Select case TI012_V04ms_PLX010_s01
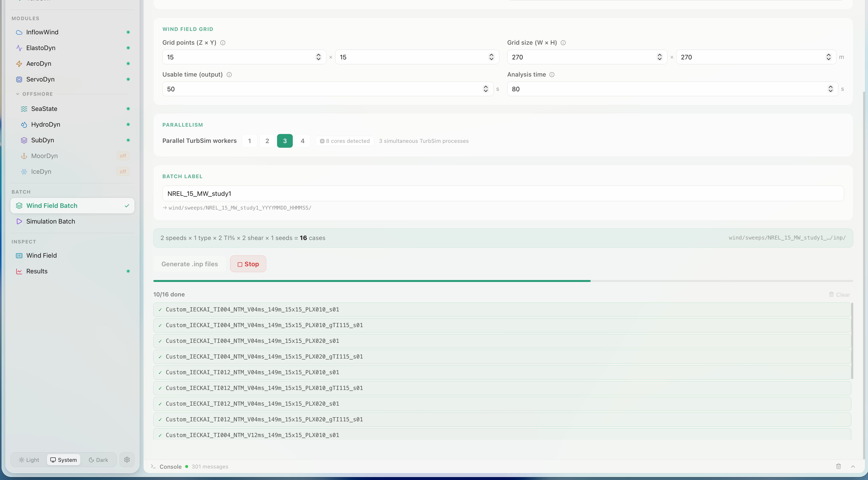This screenshot has width=868, height=480. [502, 372]
